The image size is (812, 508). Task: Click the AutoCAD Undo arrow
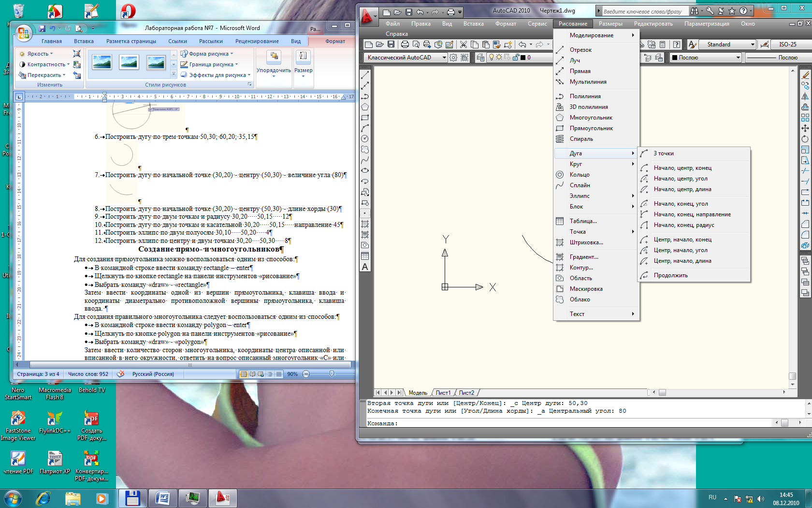pyautogui.click(x=522, y=45)
